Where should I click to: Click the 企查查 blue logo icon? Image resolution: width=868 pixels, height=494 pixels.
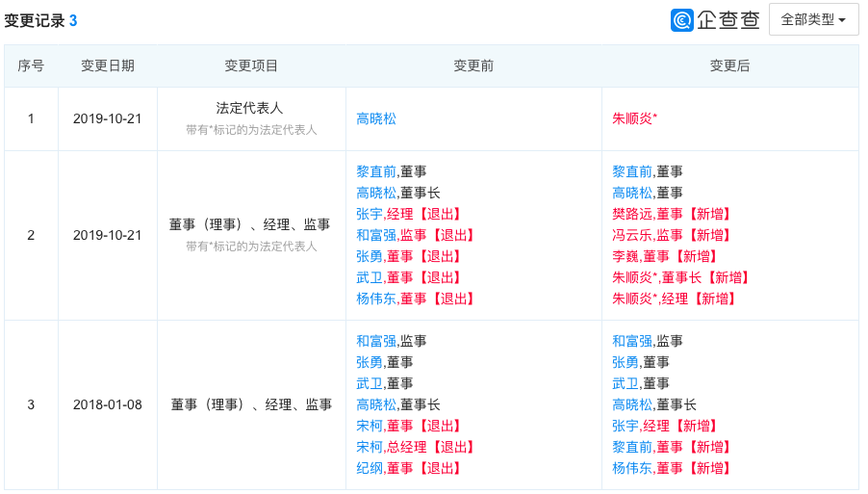pyautogui.click(x=681, y=20)
